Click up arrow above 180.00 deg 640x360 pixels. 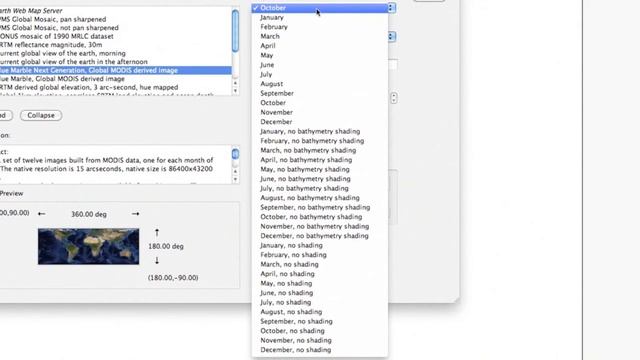tap(157, 233)
